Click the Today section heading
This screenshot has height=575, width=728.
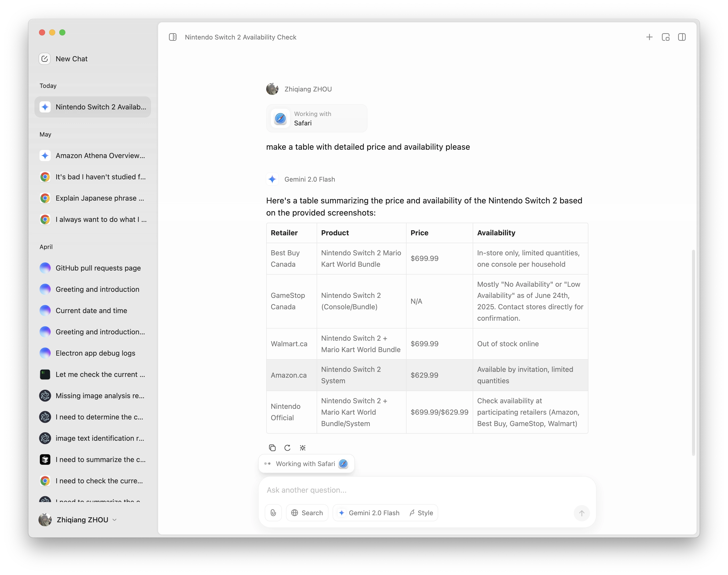click(48, 86)
